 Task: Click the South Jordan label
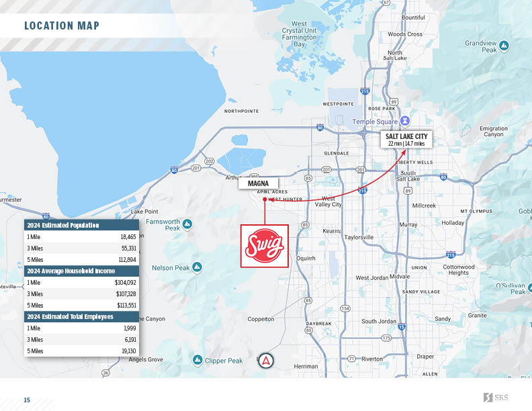pos(379,321)
